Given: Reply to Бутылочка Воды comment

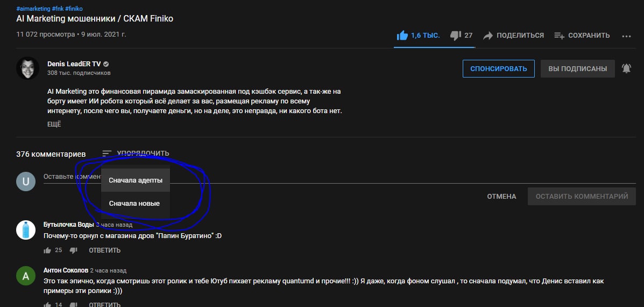Looking at the screenshot, I should point(105,250).
